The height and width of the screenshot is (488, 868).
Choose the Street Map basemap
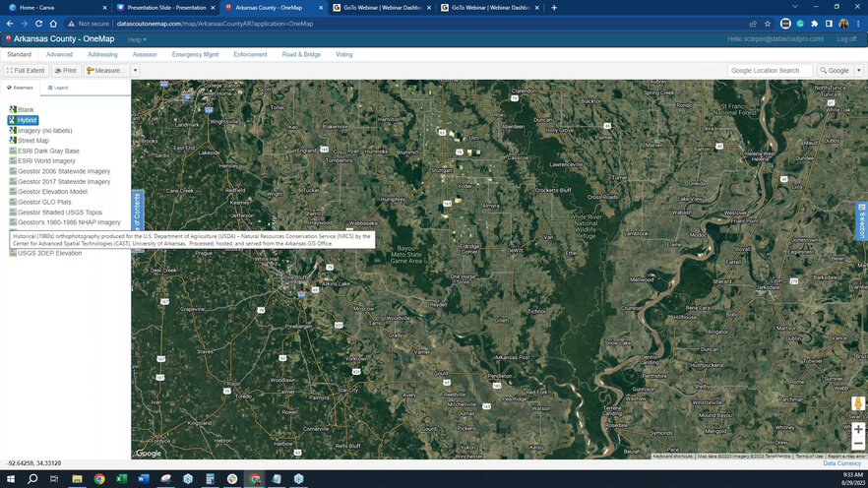coord(29,141)
